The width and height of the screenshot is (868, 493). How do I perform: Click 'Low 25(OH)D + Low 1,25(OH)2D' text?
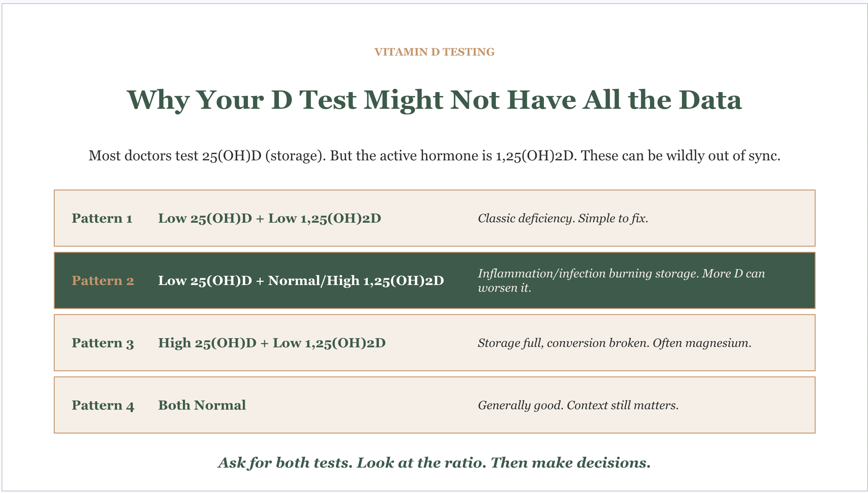(x=270, y=218)
